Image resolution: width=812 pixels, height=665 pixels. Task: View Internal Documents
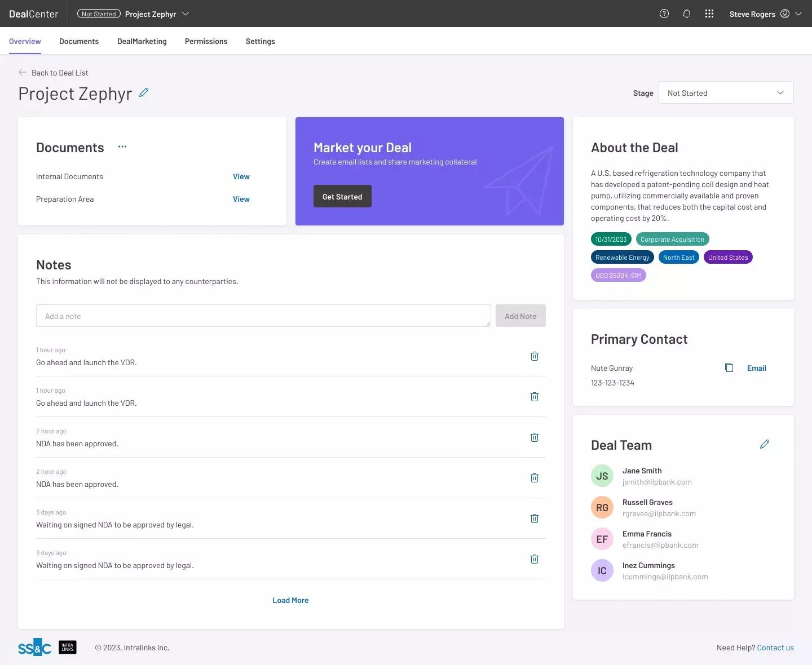(241, 176)
